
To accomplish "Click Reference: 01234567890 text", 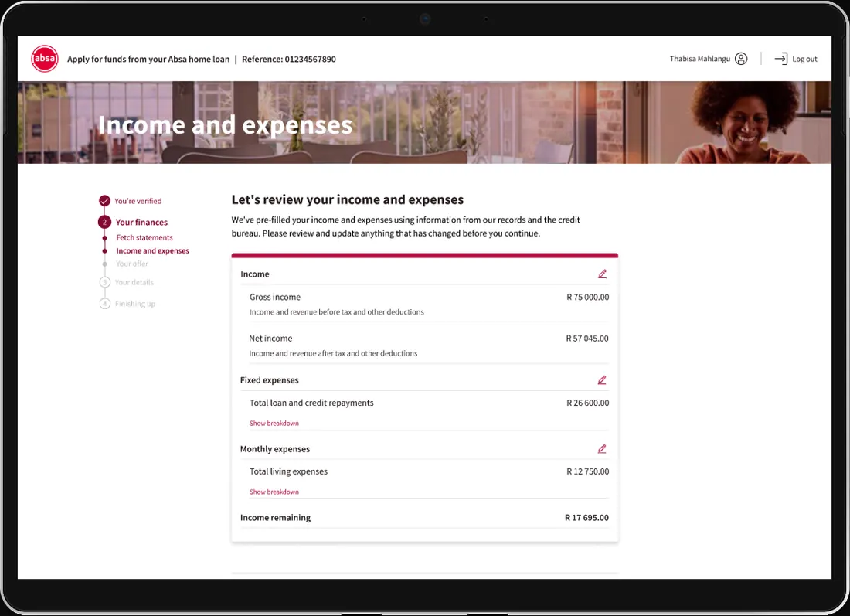I will pyautogui.click(x=289, y=59).
